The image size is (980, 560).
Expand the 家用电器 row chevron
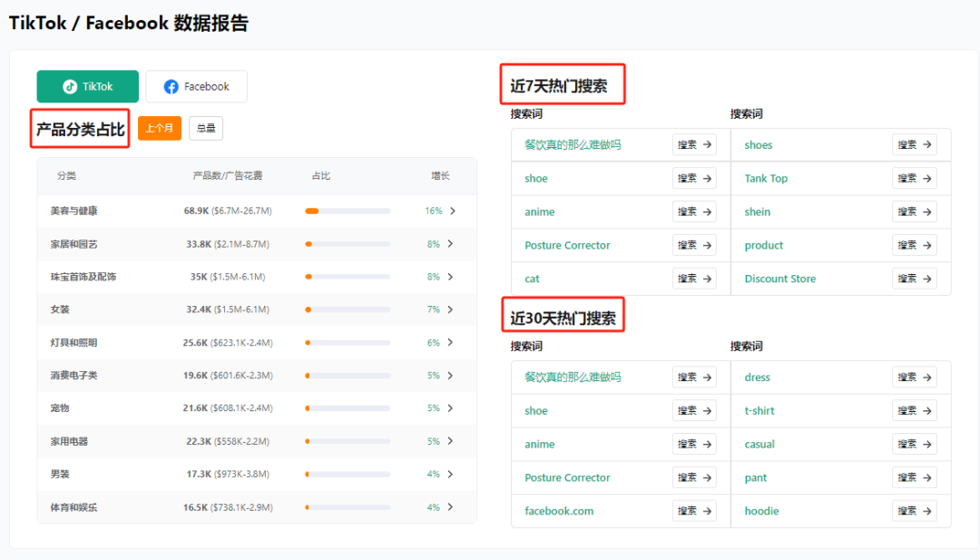[x=451, y=441]
